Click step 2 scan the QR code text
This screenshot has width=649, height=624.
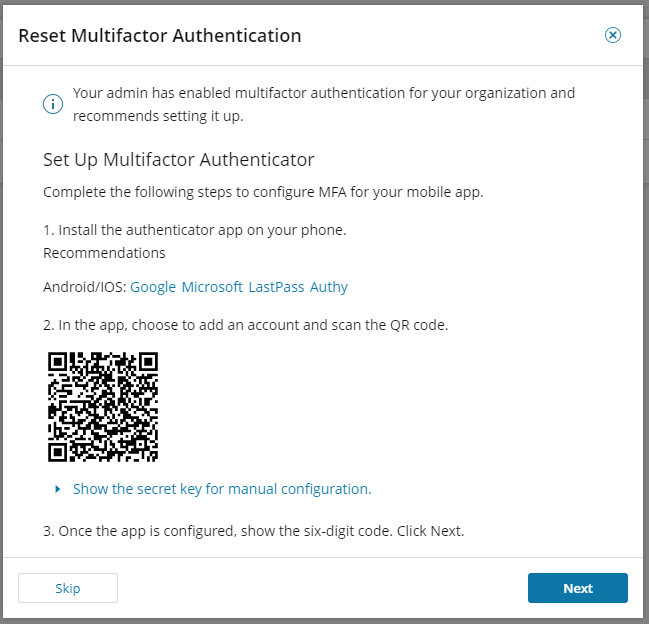(245, 325)
